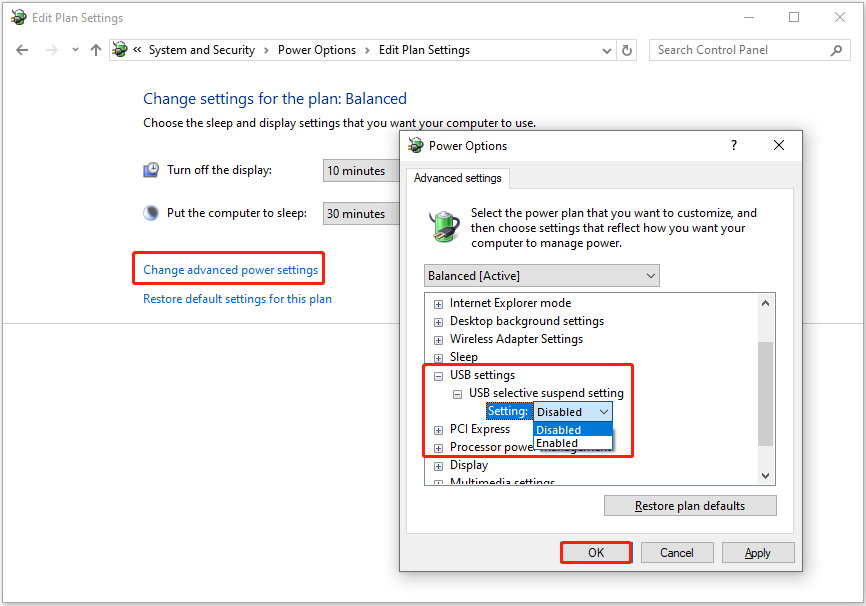This screenshot has height=606, width=866.
Task: Expand the PCI Express node
Action: point(438,429)
